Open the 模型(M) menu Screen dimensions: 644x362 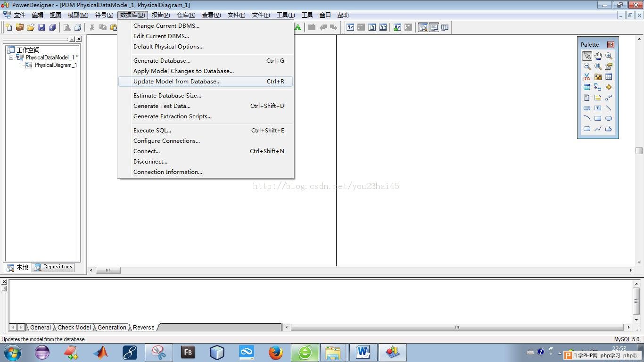click(x=78, y=15)
